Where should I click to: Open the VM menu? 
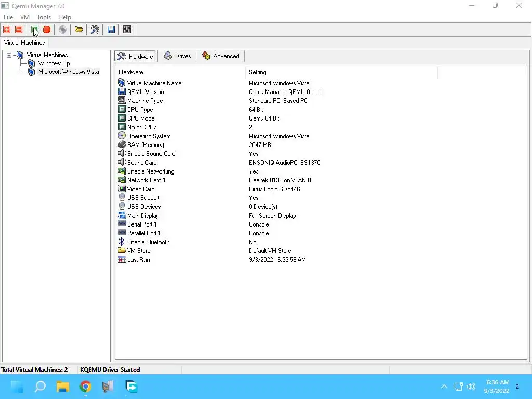(25, 17)
